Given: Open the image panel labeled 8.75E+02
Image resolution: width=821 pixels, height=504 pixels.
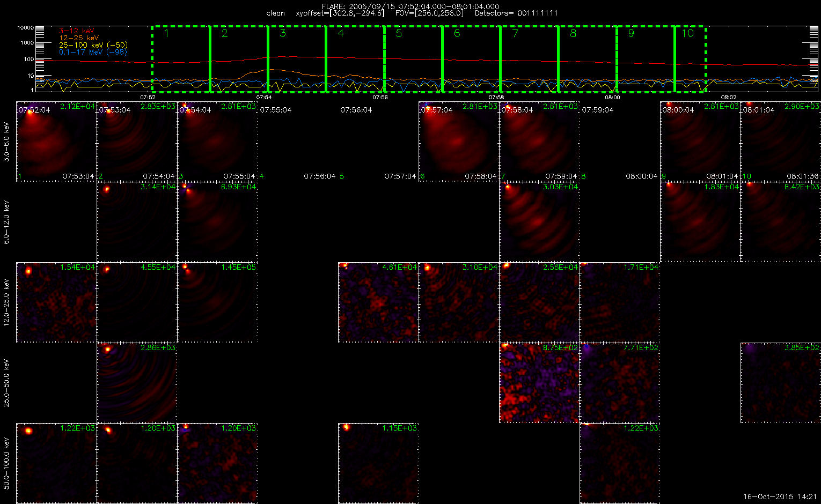Looking at the screenshot, I should [x=539, y=382].
